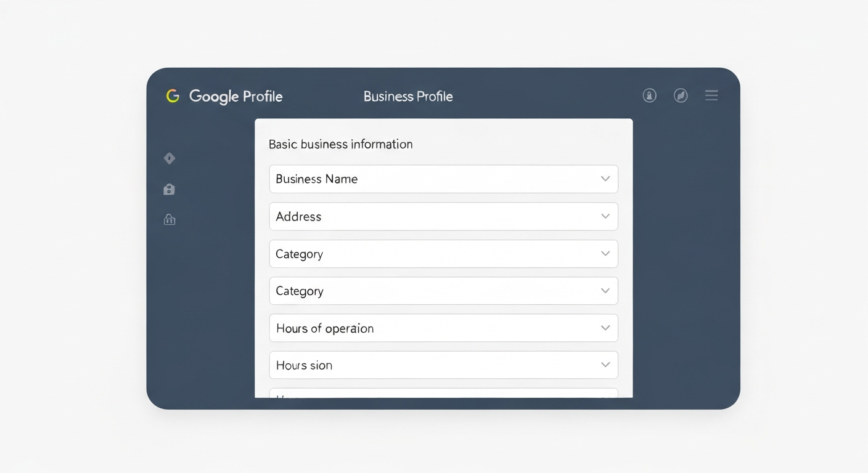Switch to the Business Profile header title
This screenshot has width=868, height=473.
pyautogui.click(x=408, y=97)
